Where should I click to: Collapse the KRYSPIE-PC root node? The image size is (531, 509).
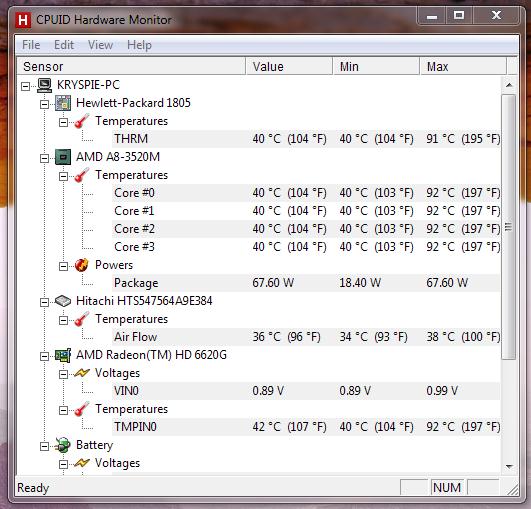coord(25,86)
